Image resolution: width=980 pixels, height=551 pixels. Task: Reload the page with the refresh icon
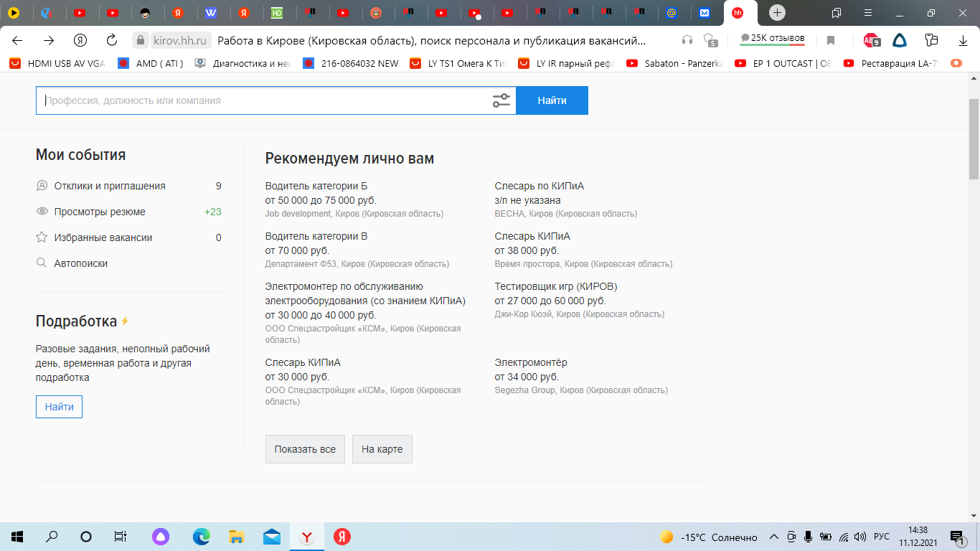(x=111, y=40)
